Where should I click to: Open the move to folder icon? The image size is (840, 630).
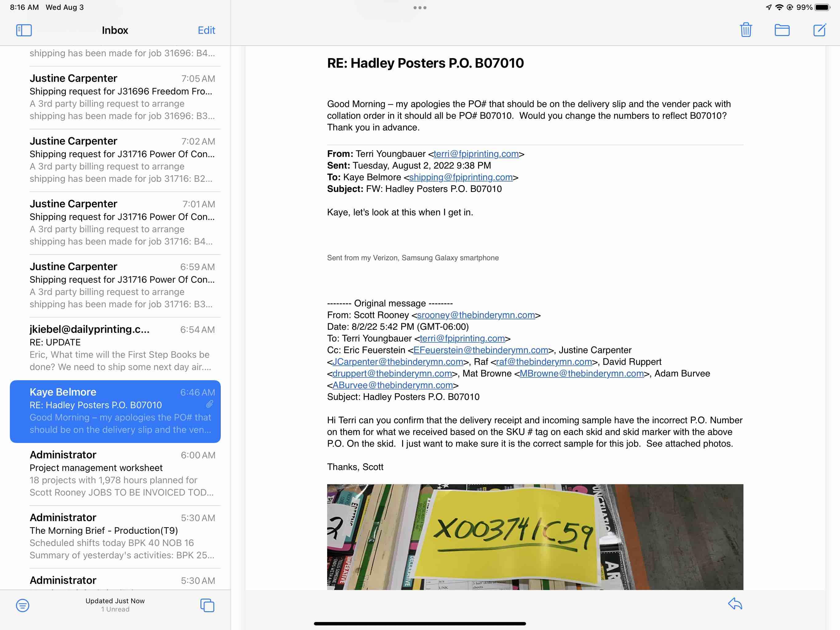pyautogui.click(x=782, y=30)
